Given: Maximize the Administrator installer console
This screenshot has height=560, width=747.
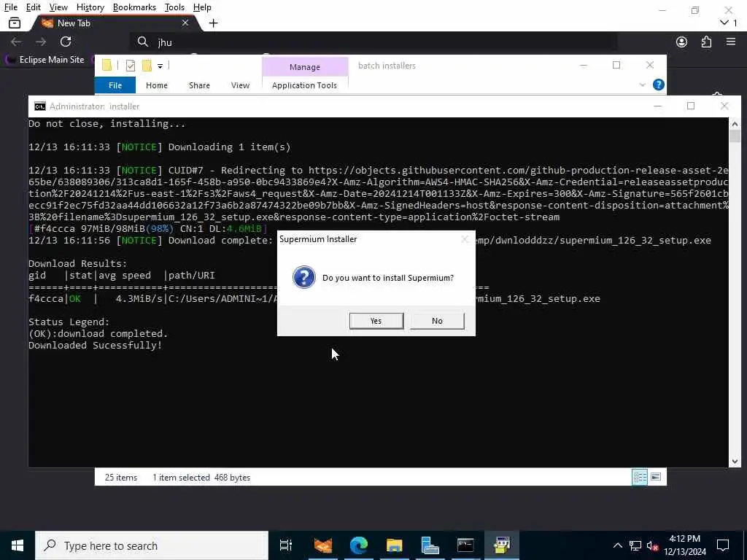Looking at the screenshot, I should (691, 106).
